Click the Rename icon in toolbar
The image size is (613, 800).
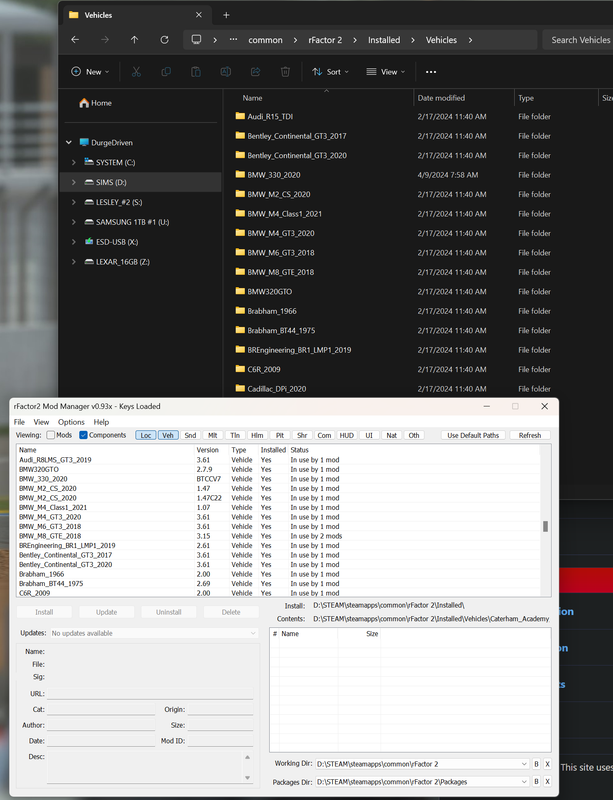tap(226, 72)
